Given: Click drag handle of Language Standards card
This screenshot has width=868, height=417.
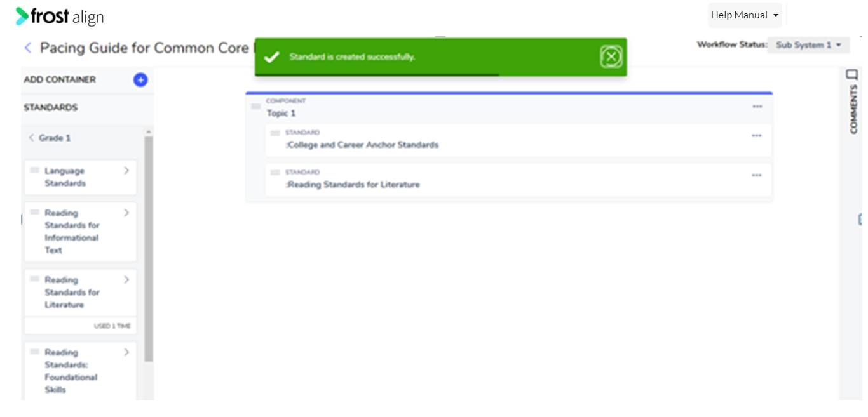Looking at the screenshot, I should coord(34,170).
